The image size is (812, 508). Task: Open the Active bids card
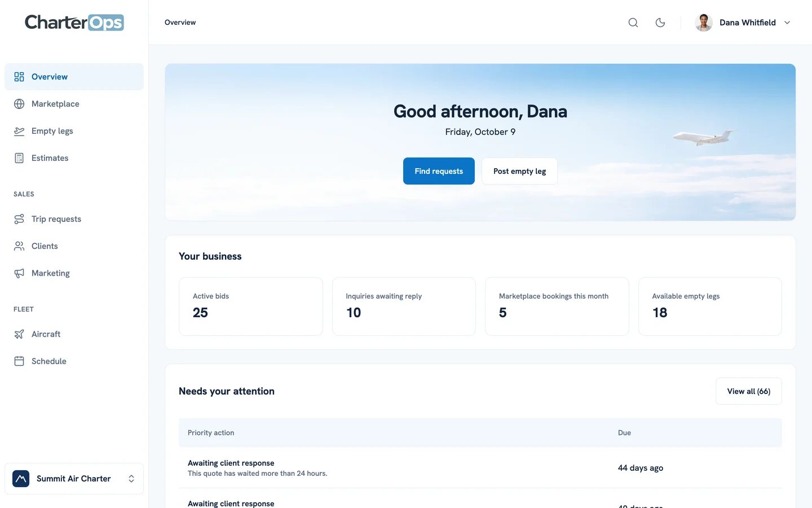251,306
